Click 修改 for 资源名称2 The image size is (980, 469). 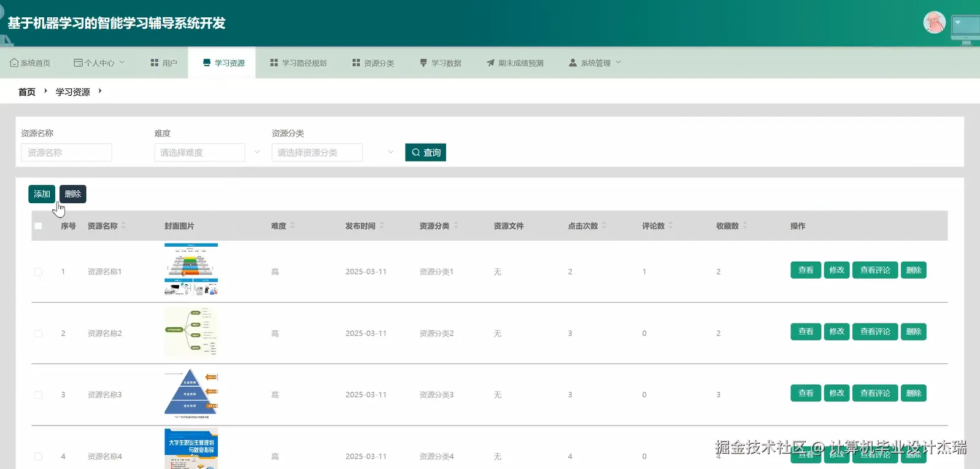[837, 331]
